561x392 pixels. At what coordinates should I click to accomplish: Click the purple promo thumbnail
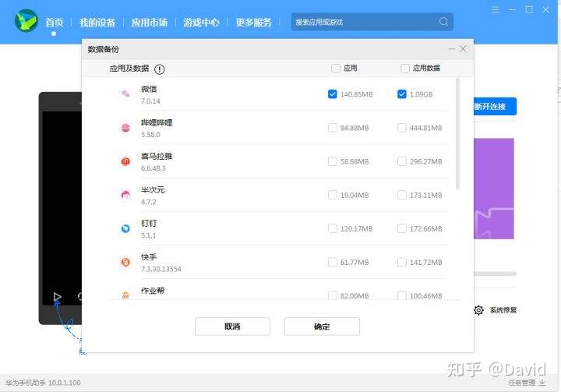pos(494,189)
